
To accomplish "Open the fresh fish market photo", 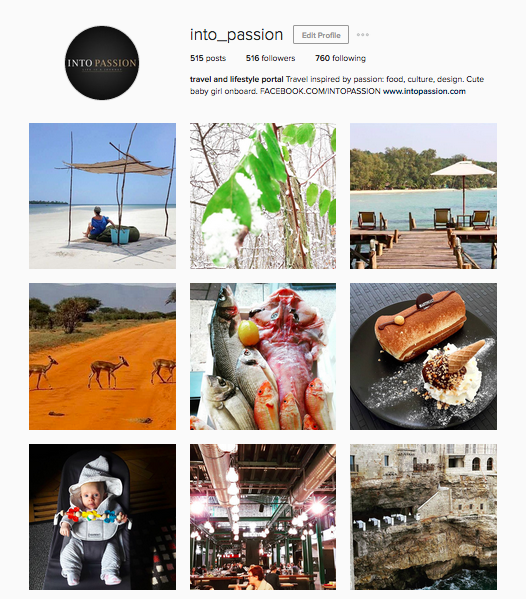I will click(263, 356).
